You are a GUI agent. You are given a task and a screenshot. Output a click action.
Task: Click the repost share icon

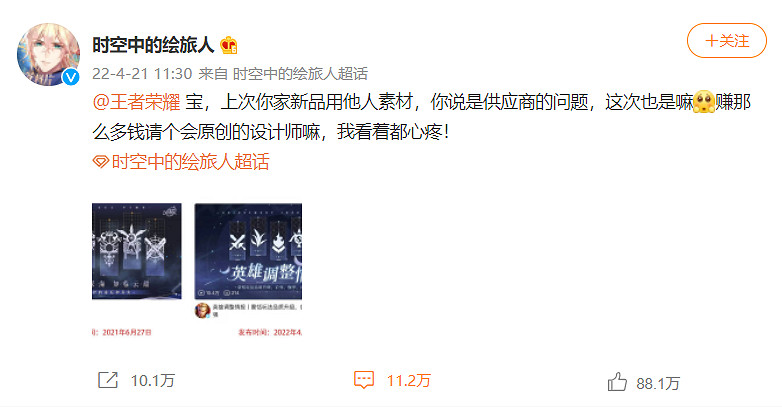108,380
